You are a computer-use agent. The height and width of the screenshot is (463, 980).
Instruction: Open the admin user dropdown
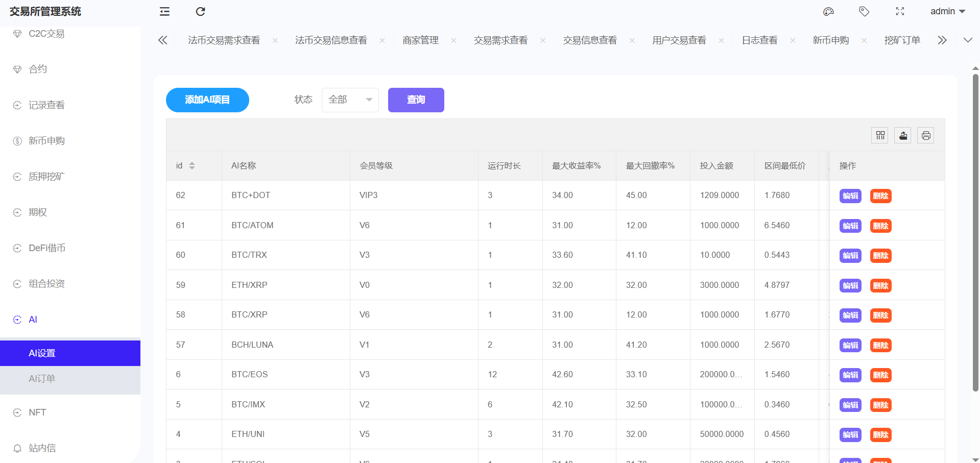coord(947,11)
